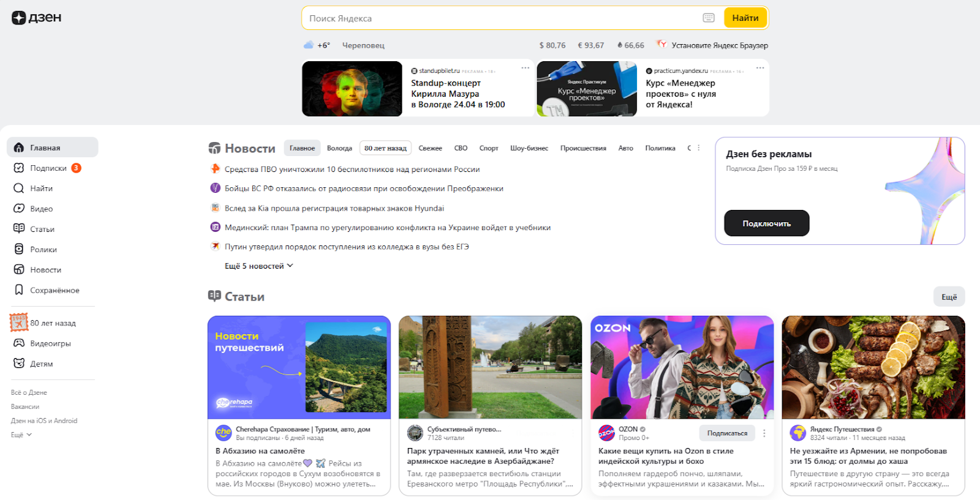The height and width of the screenshot is (500, 980).
Task: Open the Новости путешествий article image
Action: [x=299, y=367]
